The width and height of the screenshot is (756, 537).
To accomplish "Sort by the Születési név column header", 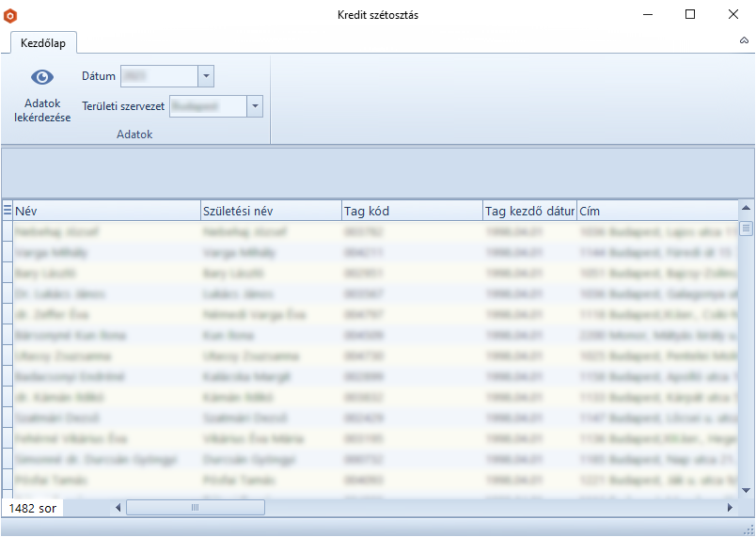I will click(270, 211).
